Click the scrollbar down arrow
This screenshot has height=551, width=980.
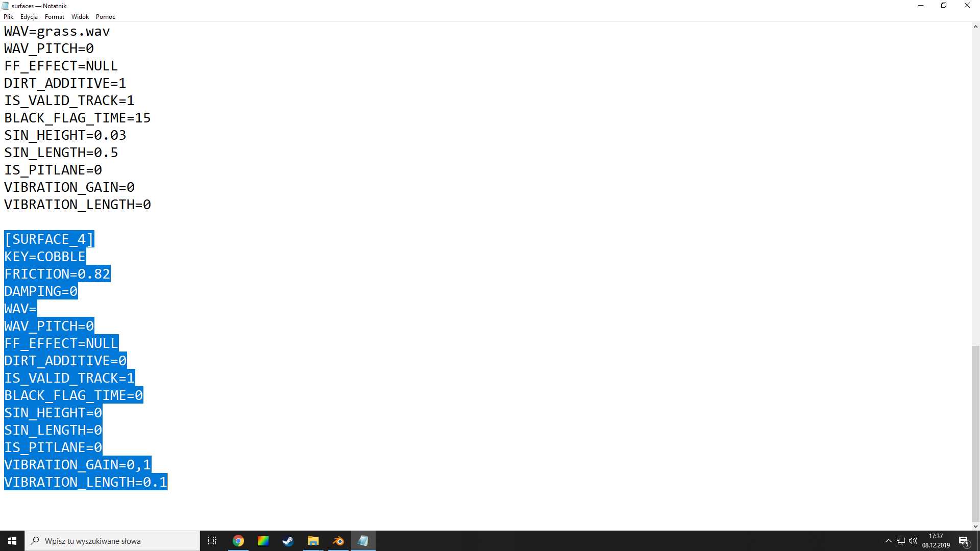point(975,526)
